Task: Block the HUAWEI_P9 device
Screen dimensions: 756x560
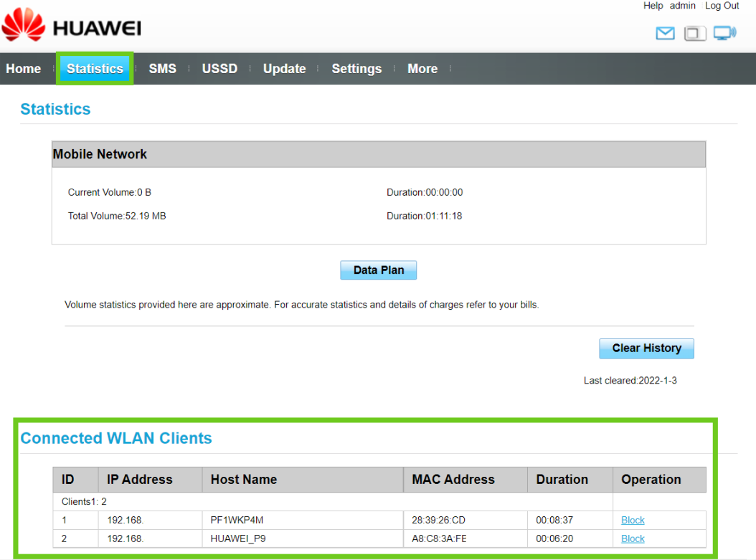Action: pos(633,539)
